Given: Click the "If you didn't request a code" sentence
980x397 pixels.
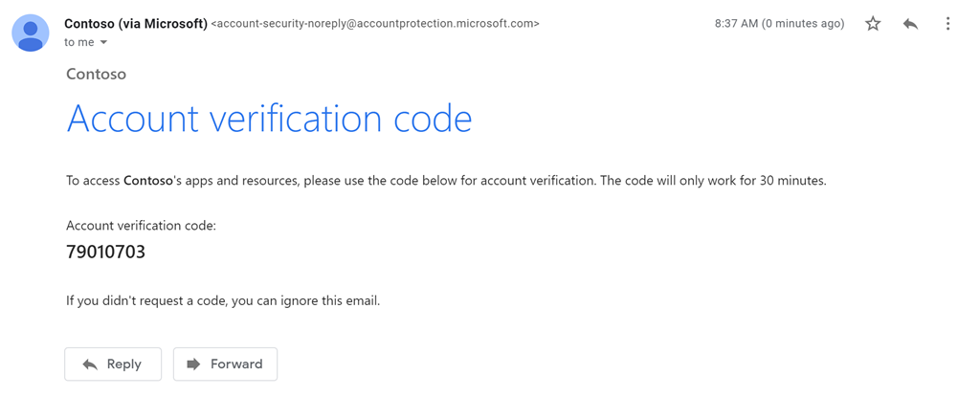Looking at the screenshot, I should 223,300.
